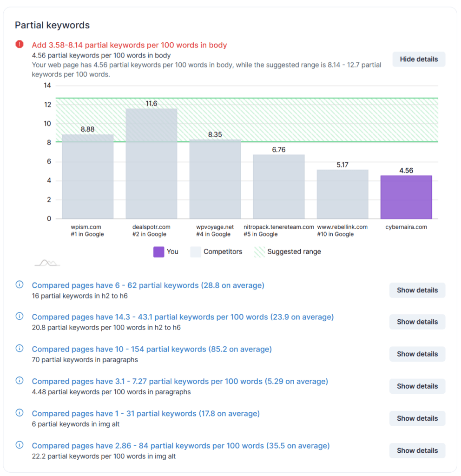Select the purple cybernaira.com bar in the chart
The height and width of the screenshot is (476, 461).
[406, 197]
